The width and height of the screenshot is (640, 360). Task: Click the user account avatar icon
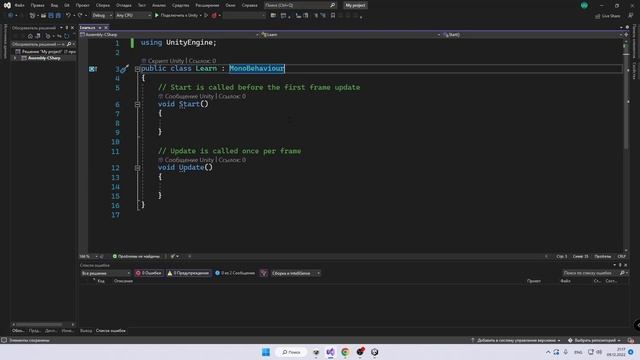[x=584, y=5]
